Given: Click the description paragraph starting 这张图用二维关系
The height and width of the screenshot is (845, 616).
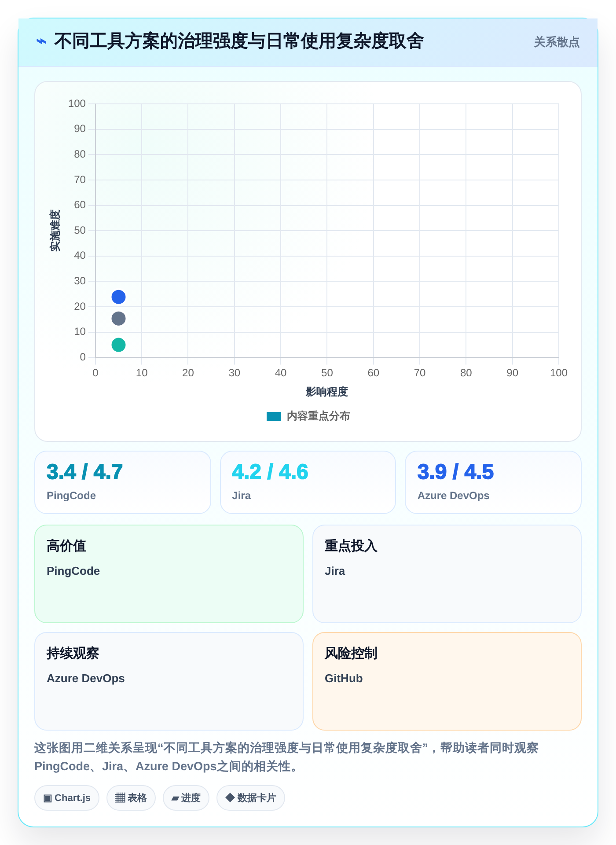Looking at the screenshot, I should coord(286,757).
